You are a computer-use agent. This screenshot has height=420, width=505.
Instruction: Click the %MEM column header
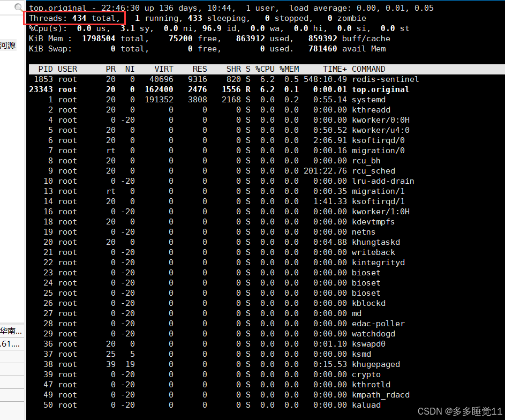pos(289,69)
